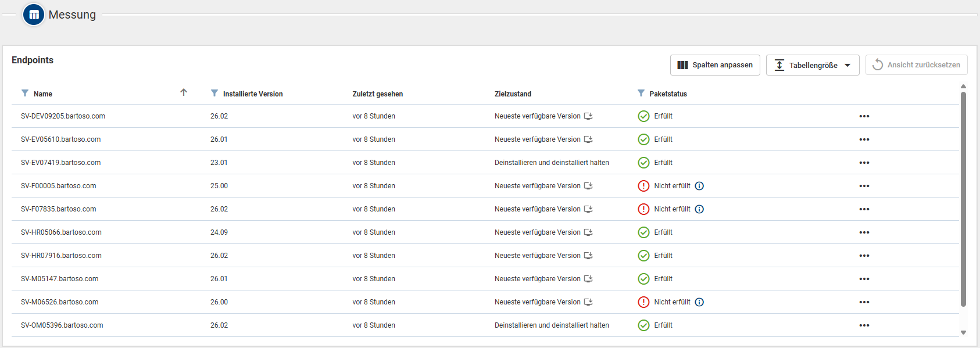Click the vertical scrollbar thumb
980x348 pixels.
click(963, 199)
